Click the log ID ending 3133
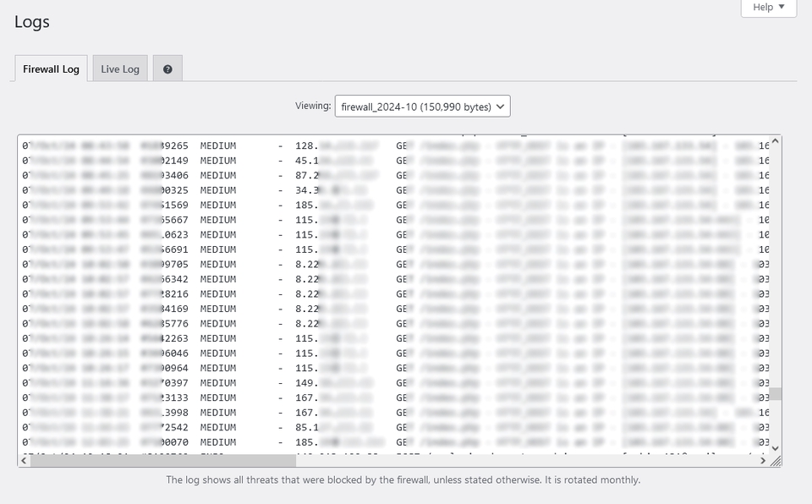Screen dimensions: 812x504 tap(165, 397)
